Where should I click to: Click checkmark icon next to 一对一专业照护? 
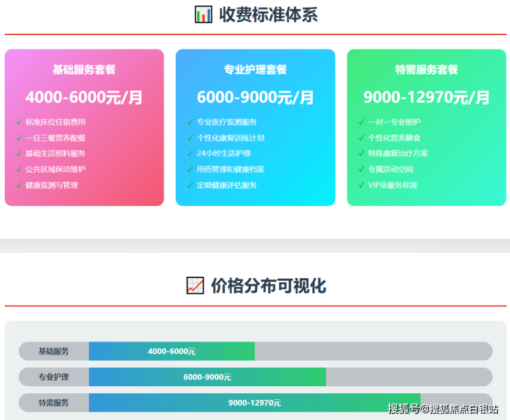pos(361,122)
